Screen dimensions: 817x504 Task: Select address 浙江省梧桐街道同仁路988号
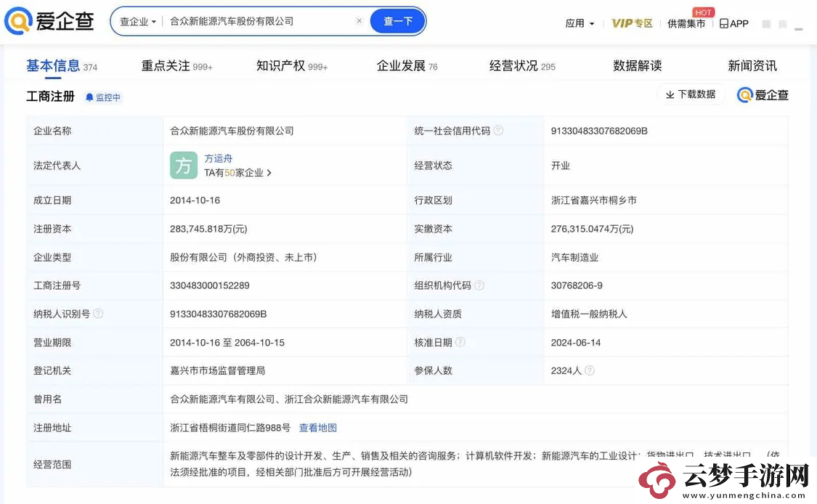230,428
